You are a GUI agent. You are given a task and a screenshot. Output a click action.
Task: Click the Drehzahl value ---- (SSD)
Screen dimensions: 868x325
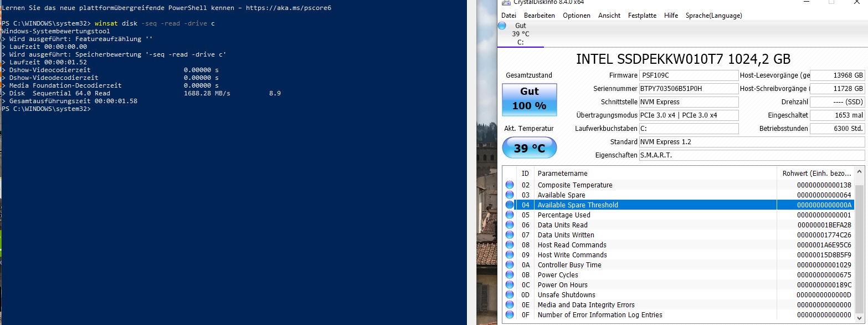tap(838, 102)
